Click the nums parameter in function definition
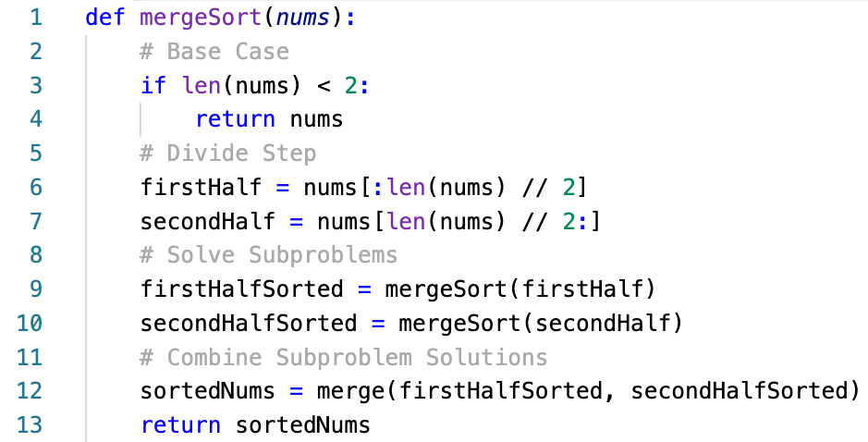This screenshot has height=442, width=868. (303, 18)
